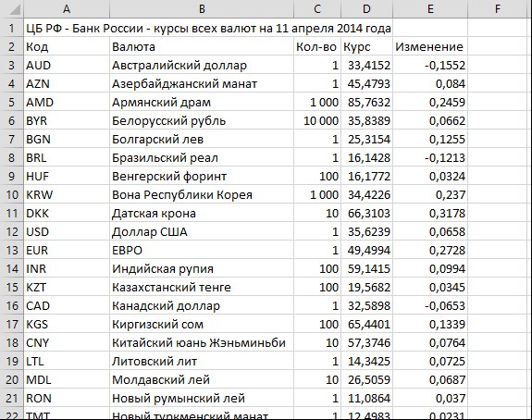The image size is (532, 420).
Task: Select rate cell 16,1772
Action: (x=366, y=176)
